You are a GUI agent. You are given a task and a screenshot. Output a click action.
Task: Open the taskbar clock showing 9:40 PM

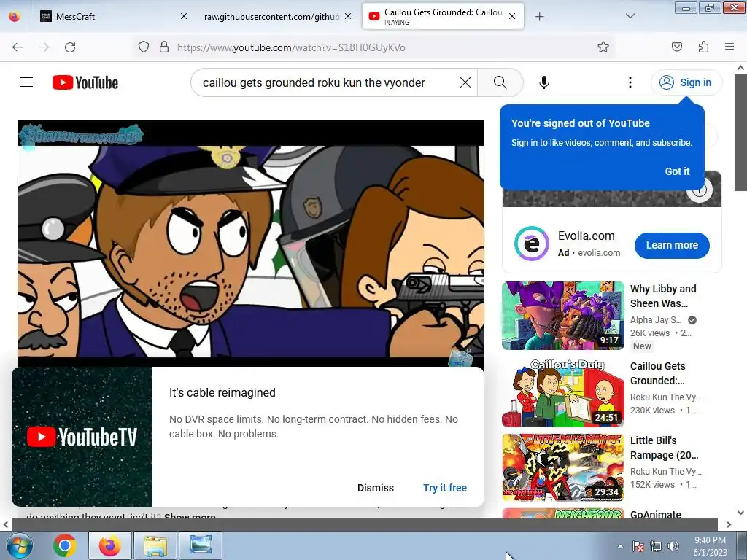pos(710,546)
